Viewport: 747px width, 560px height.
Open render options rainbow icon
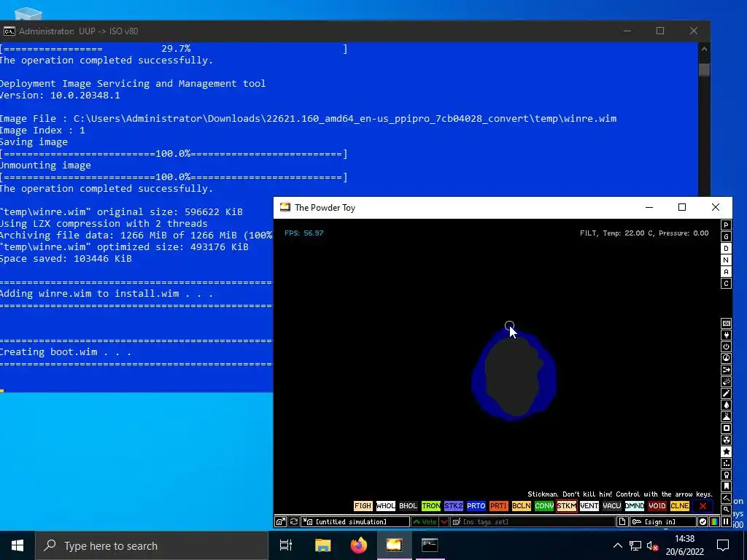coord(714,522)
